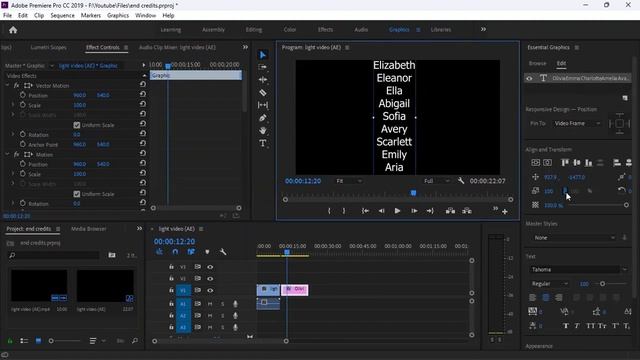Open Pin To Video Frame dropdown
Viewport: 640px width, 360px height.
coord(577,123)
